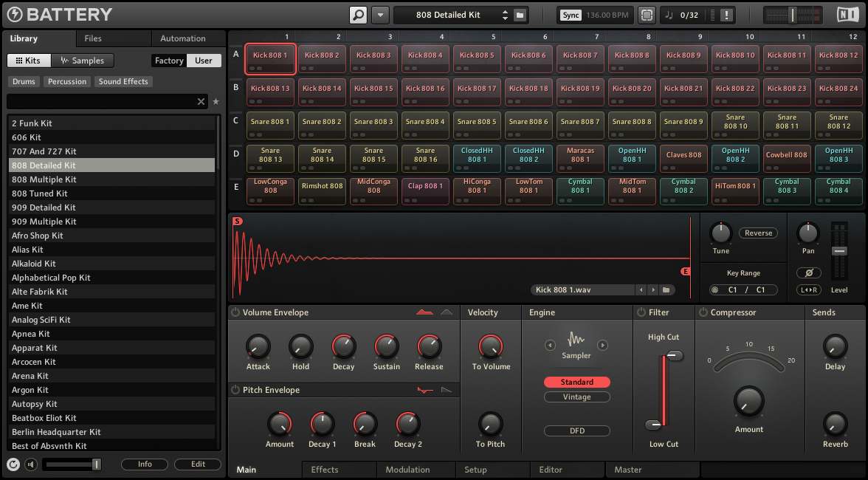Screen dimensions: 868x480
Task: Toggle the sample preview speaker icon
Action: coord(31,464)
